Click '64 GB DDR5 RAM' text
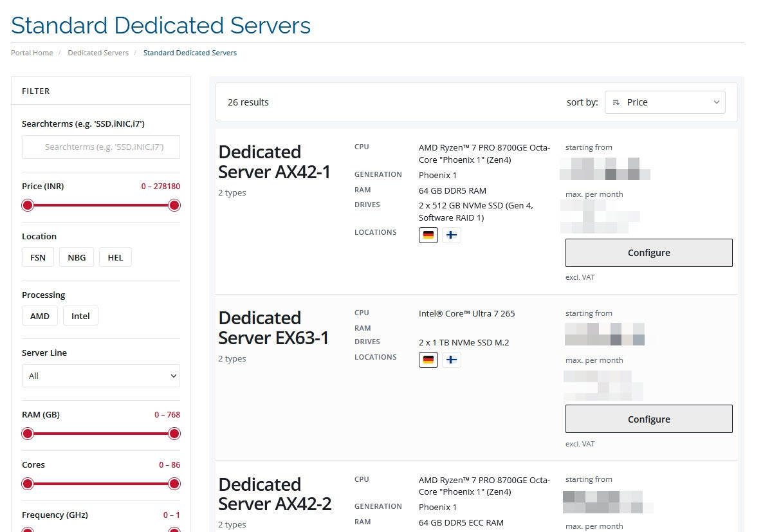This screenshot has height=532, width=772. click(452, 190)
